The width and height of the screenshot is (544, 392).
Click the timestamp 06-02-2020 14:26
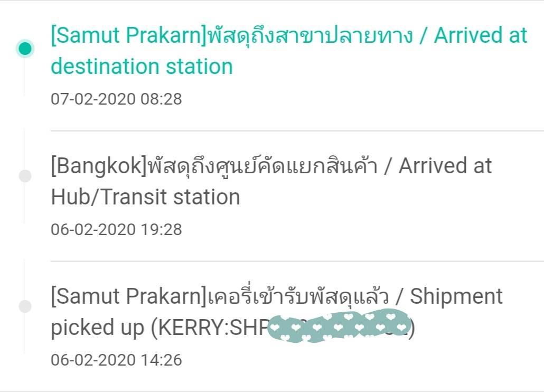click(116, 360)
